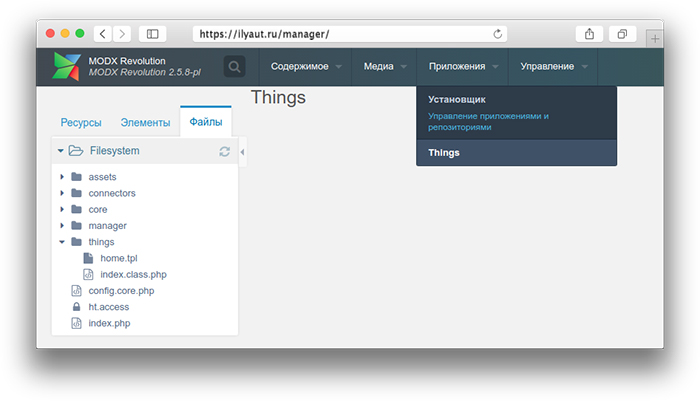Switch to the Ресурсы tab
This screenshot has height=401, width=700.
(81, 123)
